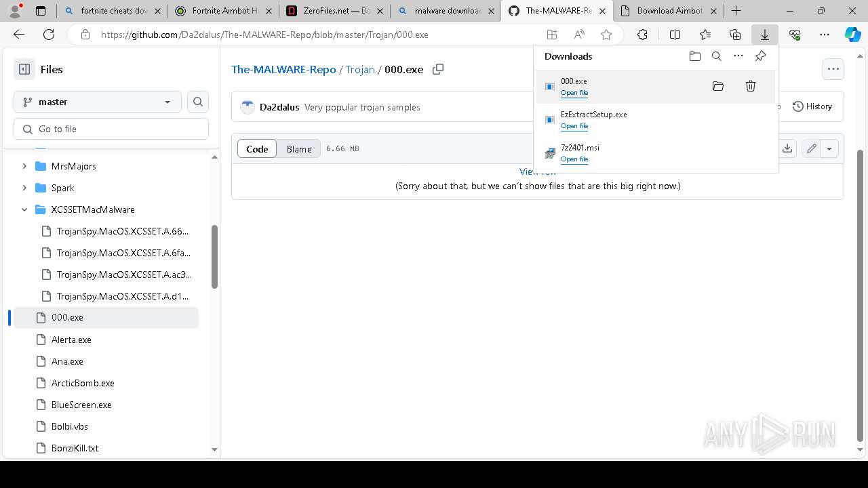The height and width of the screenshot is (488, 868).
Task: Click the browser back arrow
Action: [x=19, y=35]
